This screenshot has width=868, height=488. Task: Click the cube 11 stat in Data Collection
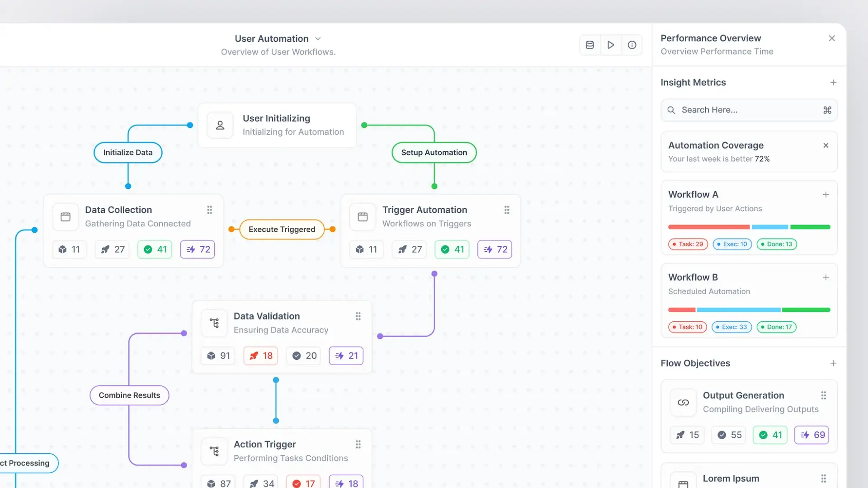coord(69,249)
